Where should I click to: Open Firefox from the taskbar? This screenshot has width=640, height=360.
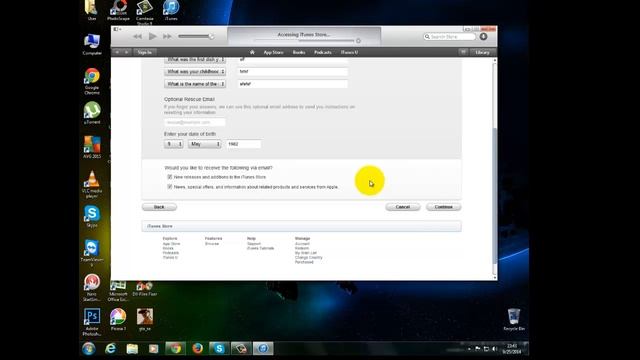[198, 349]
